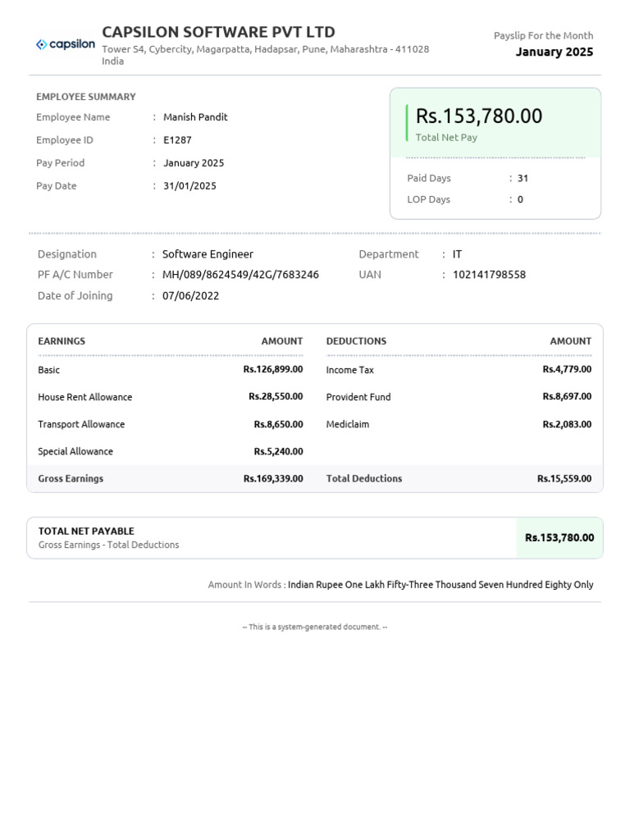Select the amount in words Indian Rupee text
The width and height of the screenshot is (630, 840).
pos(441,585)
